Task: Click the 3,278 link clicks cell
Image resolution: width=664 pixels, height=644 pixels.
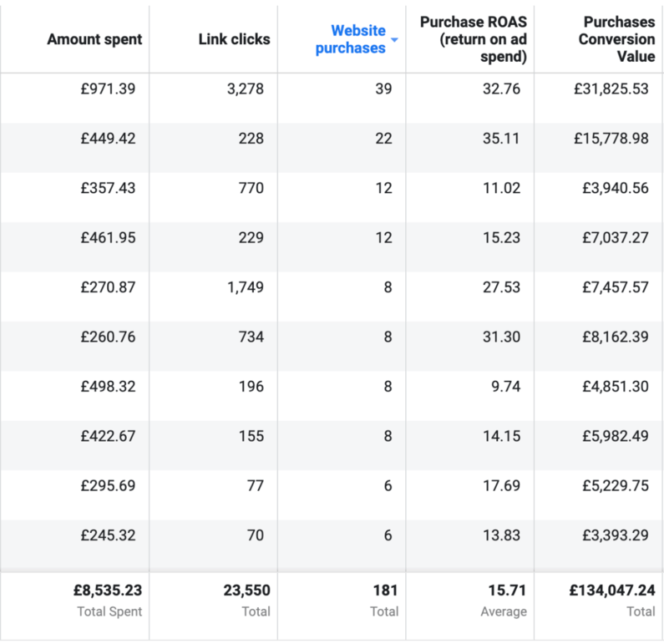Action: click(244, 89)
